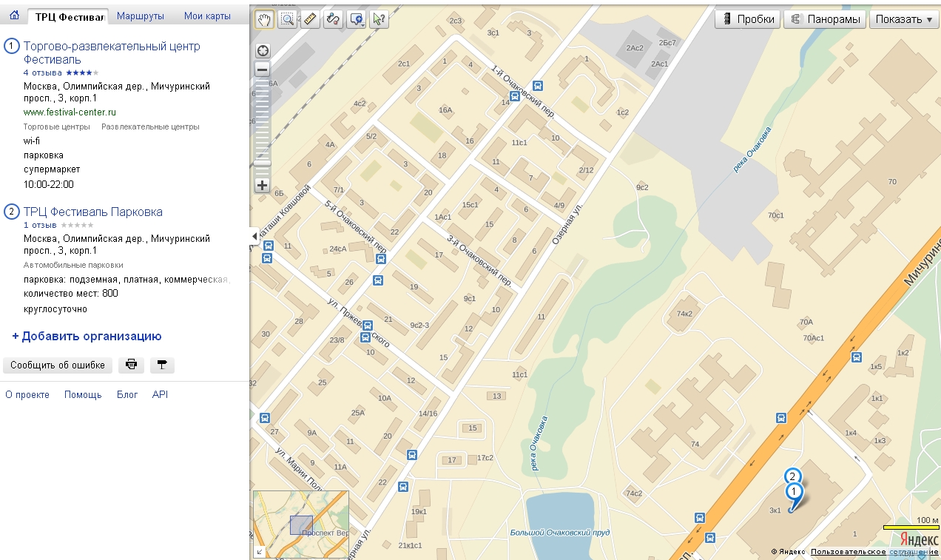This screenshot has width=941, height=560.
Task: Click the Сообщить об ошибке button
Action: click(58, 365)
